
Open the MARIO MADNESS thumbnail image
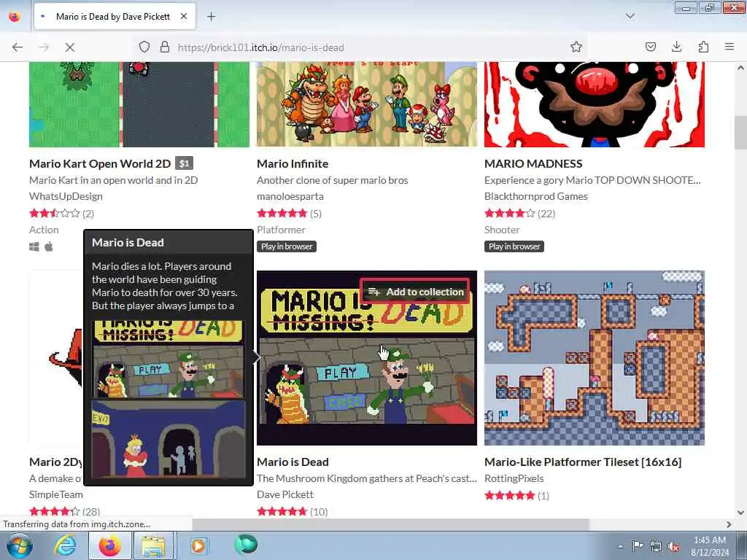594,104
